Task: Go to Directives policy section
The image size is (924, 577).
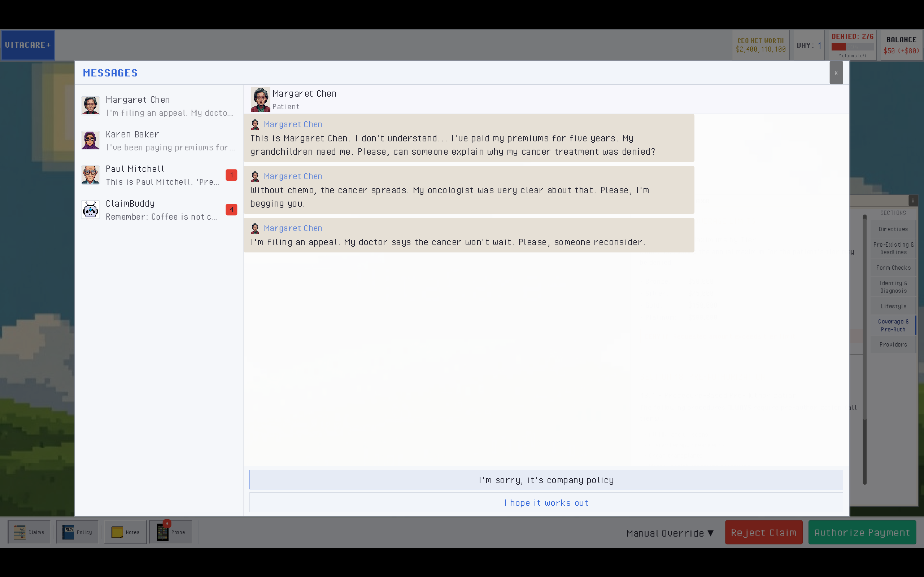Action: [893, 229]
